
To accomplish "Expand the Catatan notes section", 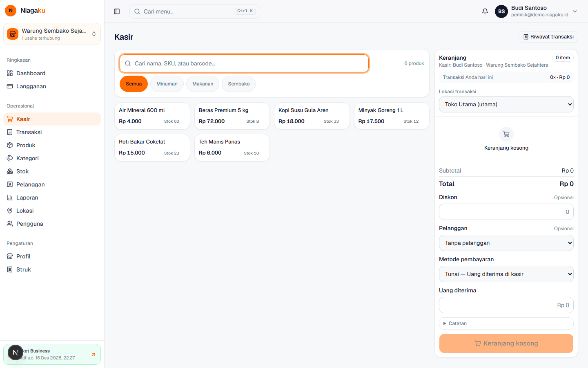I will coord(506,323).
